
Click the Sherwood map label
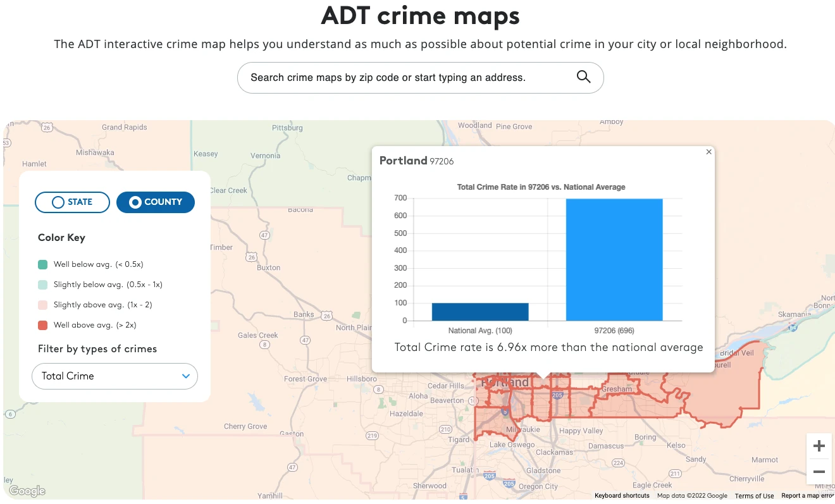coord(430,486)
